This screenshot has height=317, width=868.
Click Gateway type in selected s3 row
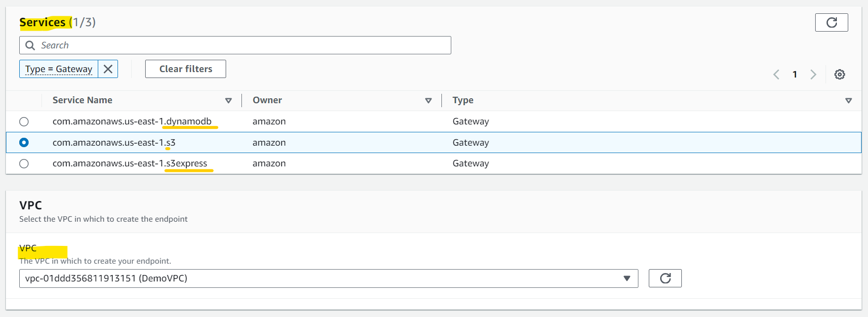[471, 143]
